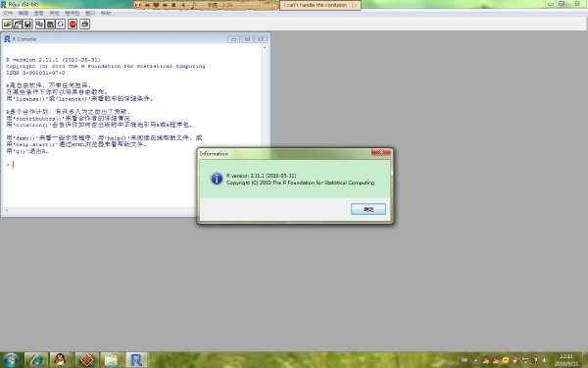
Task: Show hidden system tray icons arrow
Action: (476, 360)
